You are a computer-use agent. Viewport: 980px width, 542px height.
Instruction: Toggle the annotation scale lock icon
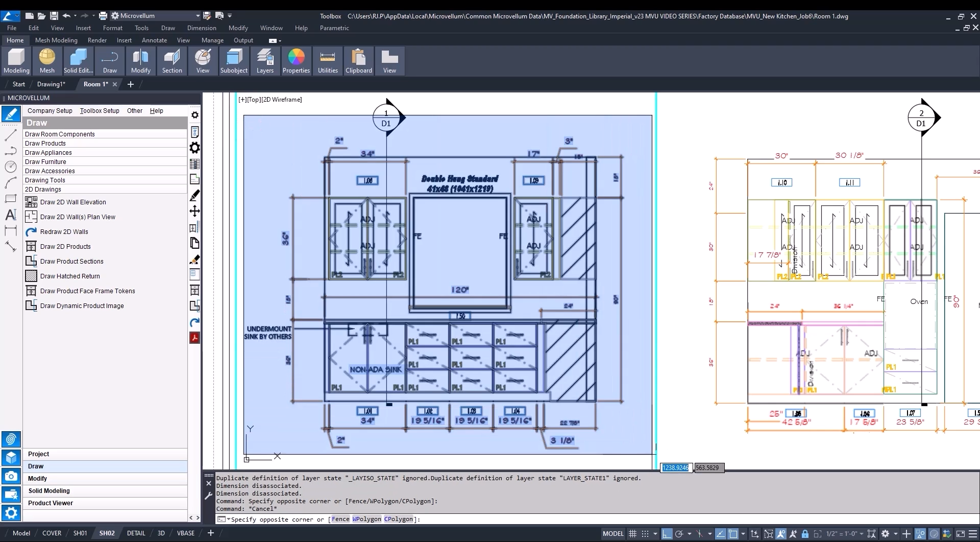click(x=805, y=533)
